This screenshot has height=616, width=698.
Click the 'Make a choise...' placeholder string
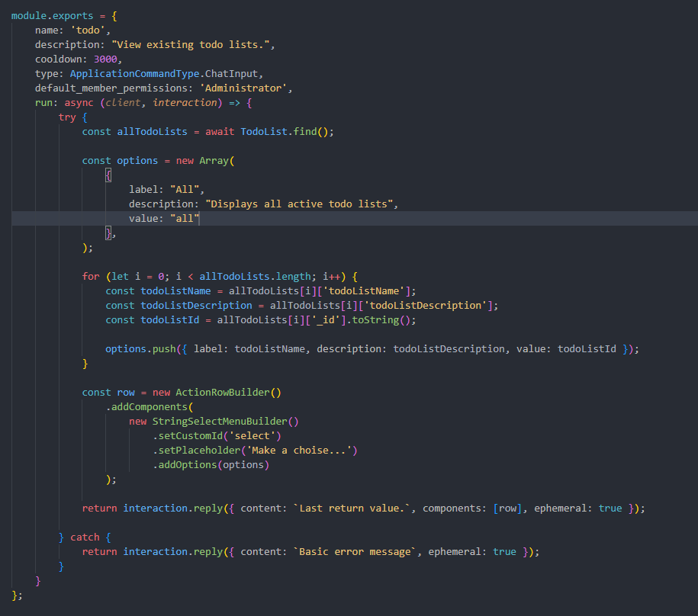pos(301,451)
